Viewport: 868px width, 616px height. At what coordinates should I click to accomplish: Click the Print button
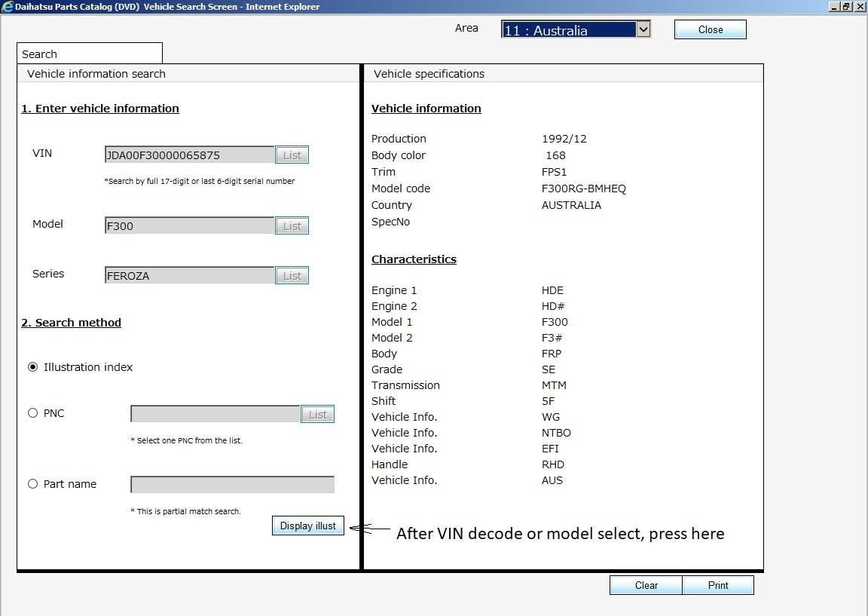tap(718, 585)
